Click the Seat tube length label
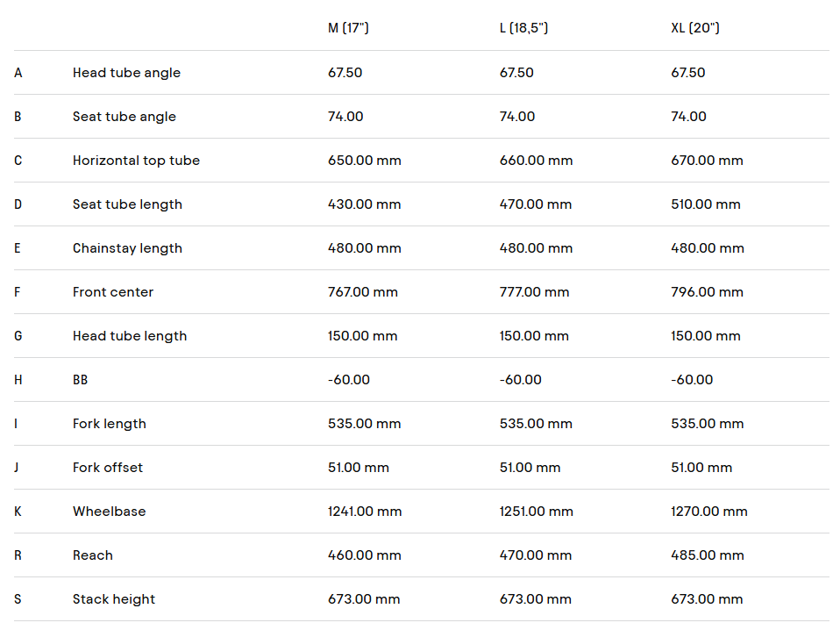The width and height of the screenshot is (840, 630). [127, 204]
